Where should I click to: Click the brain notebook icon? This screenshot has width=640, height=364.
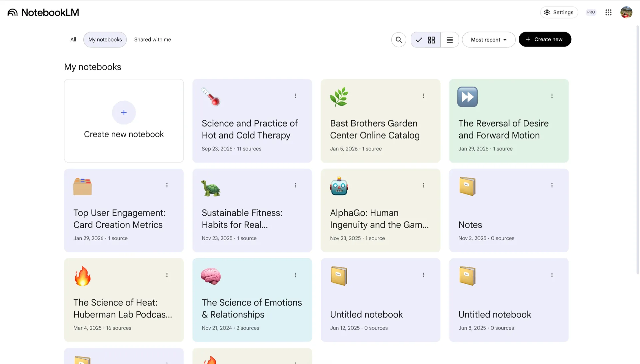coord(211,276)
